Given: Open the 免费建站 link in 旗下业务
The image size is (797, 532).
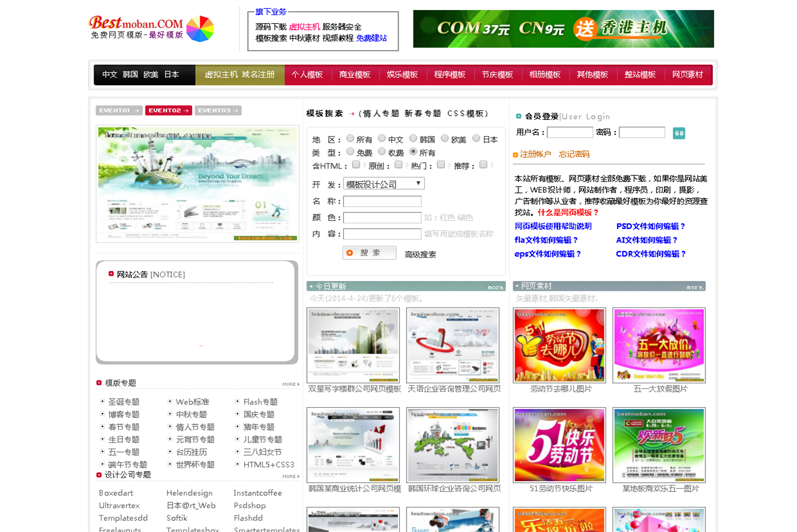Looking at the screenshot, I should [372, 38].
